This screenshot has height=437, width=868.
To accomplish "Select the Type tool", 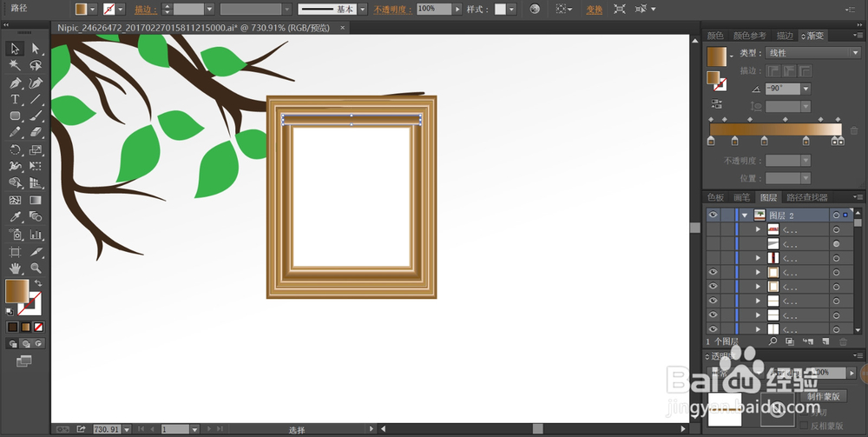I will 15,100.
